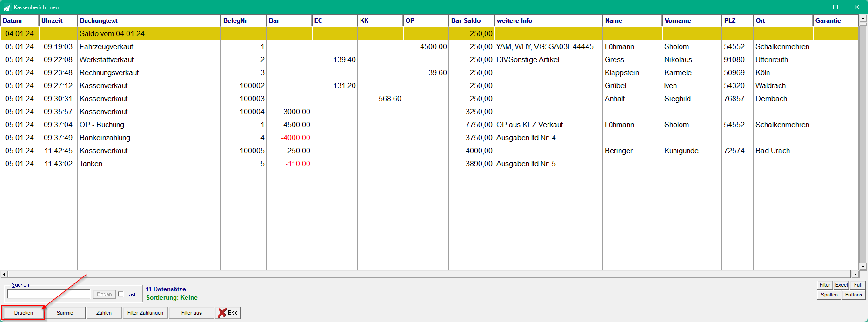Click the Buchungtext column header
This screenshot has width=868, height=322.
click(149, 20)
